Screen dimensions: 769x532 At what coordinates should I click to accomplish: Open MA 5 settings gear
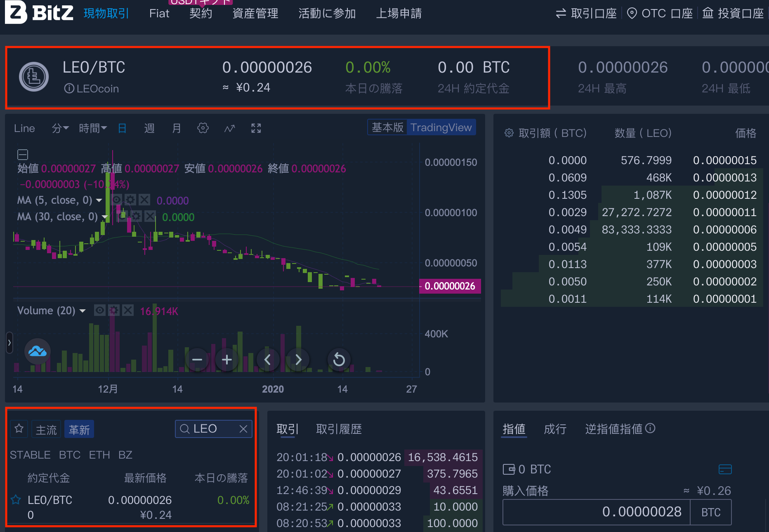[x=130, y=200]
